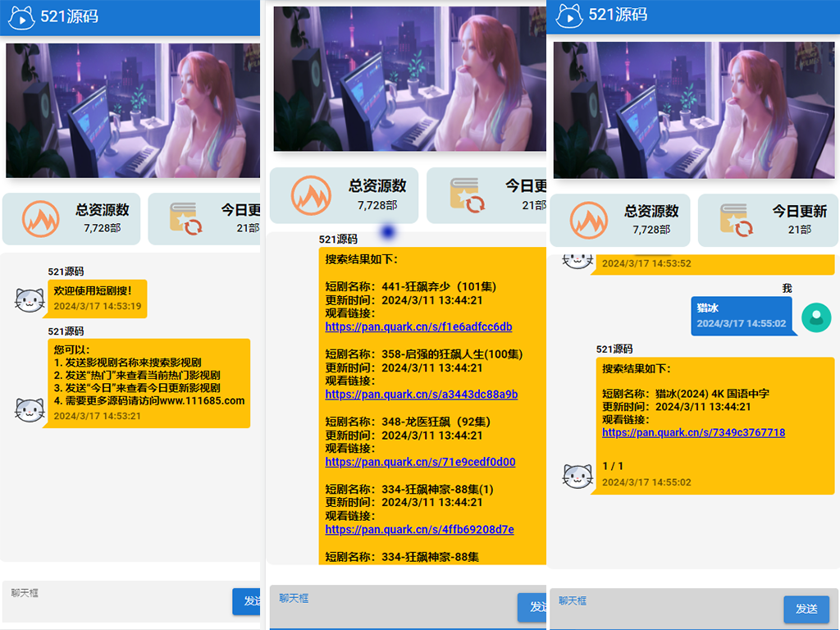Focus the 聊天框 input in the right screen
Viewport: 840px width, 630px height.
tap(666, 609)
